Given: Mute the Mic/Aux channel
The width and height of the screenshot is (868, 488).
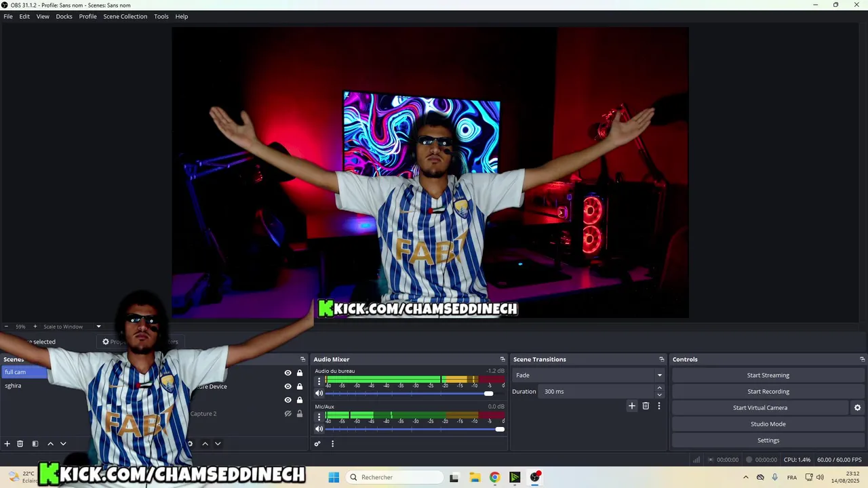Looking at the screenshot, I should point(319,429).
